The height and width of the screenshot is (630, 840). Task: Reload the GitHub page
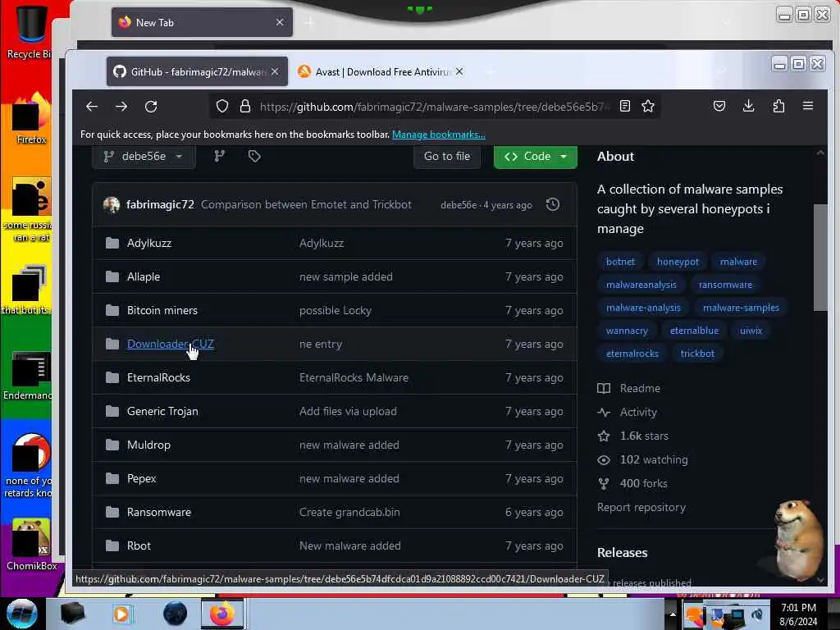(x=151, y=106)
